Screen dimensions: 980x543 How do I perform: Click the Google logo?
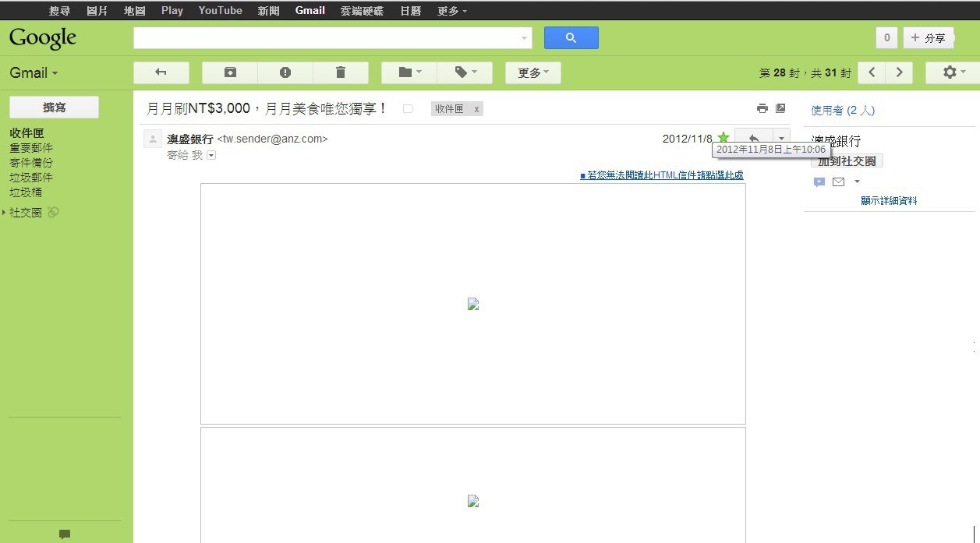[43, 38]
